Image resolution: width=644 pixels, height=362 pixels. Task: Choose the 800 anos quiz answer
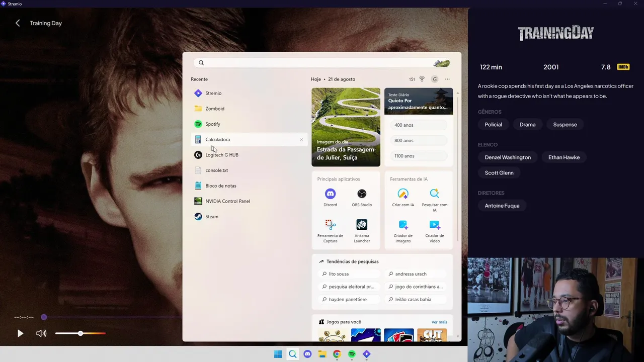(419, 141)
